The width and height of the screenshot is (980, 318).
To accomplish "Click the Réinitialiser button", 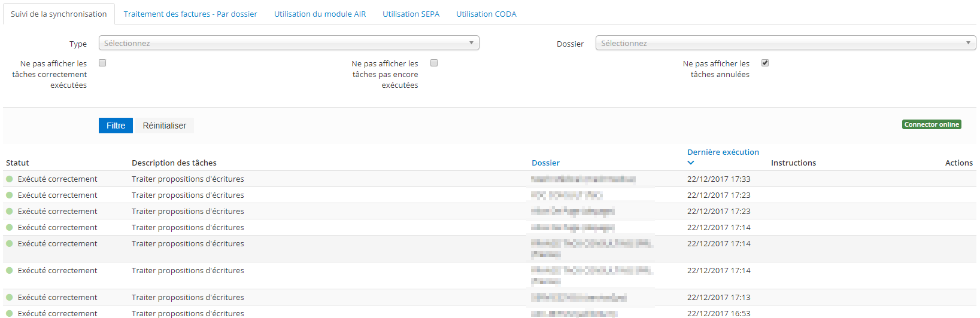I will [x=164, y=126].
